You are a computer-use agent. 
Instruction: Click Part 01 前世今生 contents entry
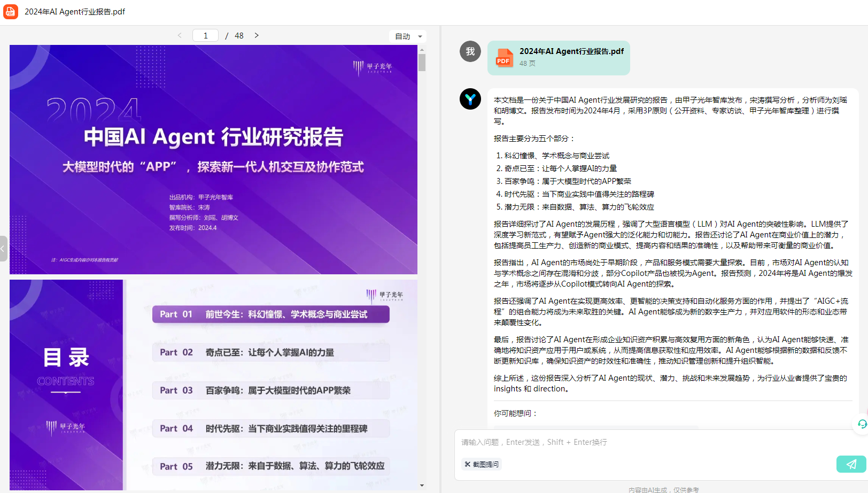click(271, 314)
